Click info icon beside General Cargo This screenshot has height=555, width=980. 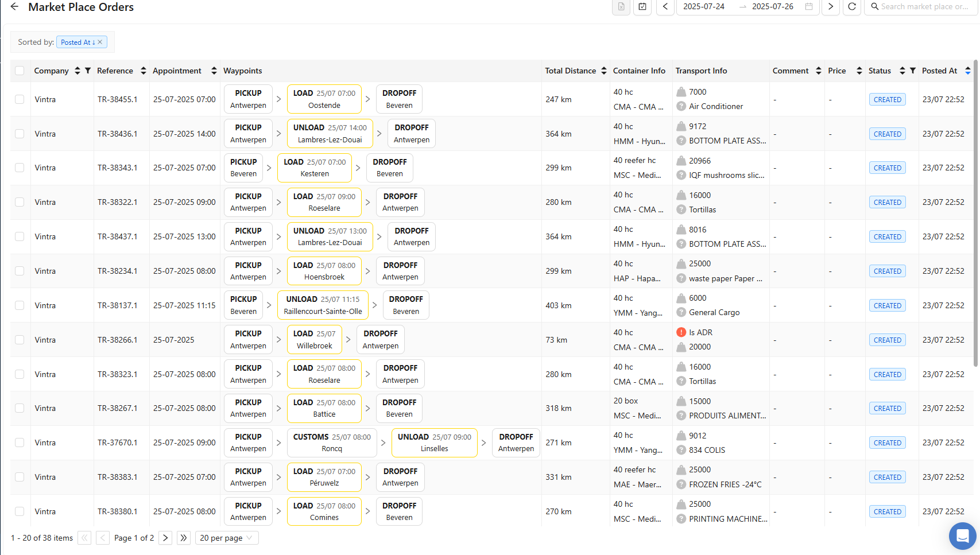[x=681, y=312]
